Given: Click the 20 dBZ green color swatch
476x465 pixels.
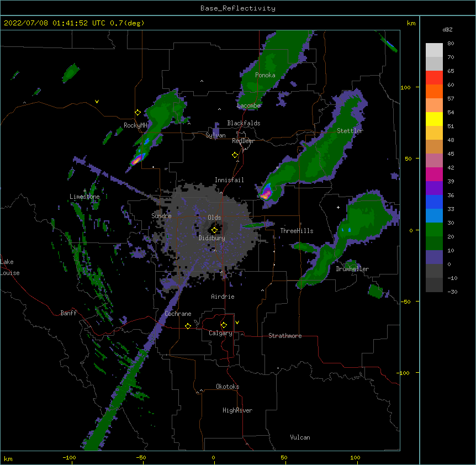Looking at the screenshot, I should click(434, 243).
